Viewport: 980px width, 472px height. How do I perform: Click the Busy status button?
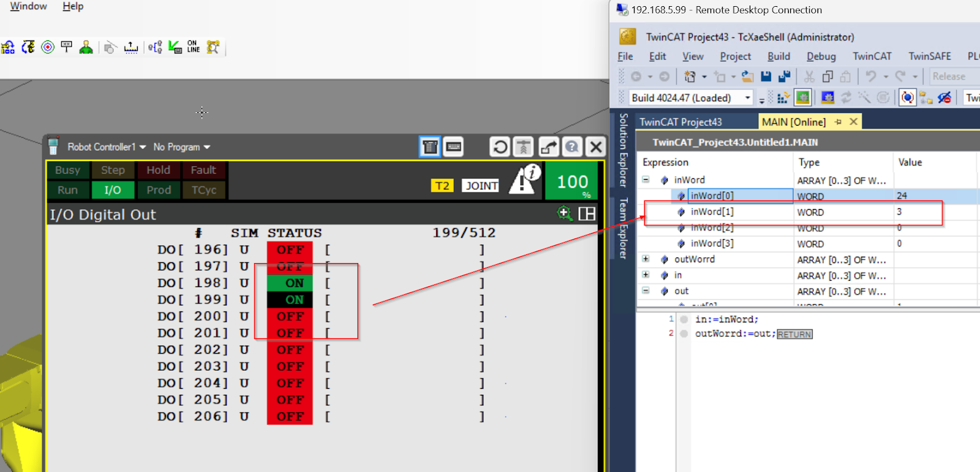click(x=67, y=170)
